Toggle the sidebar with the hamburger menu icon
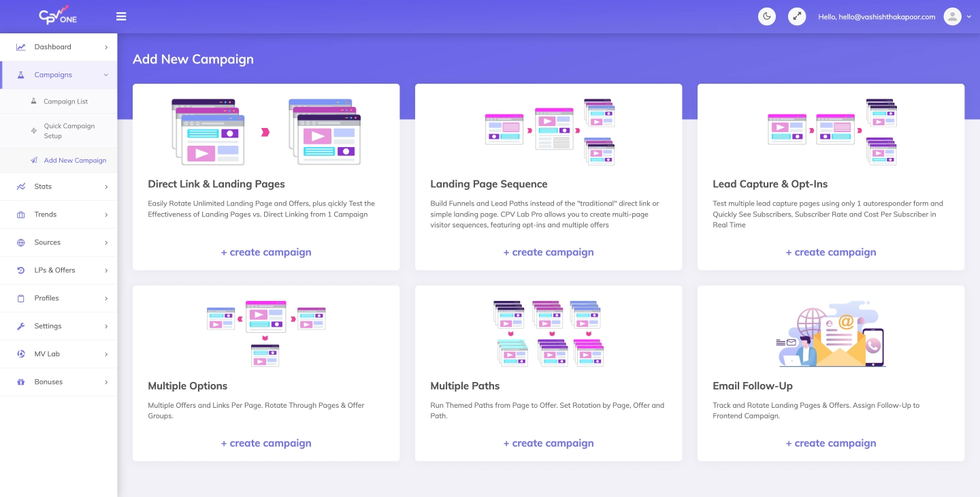Viewport: 980px width, 497px height. click(x=121, y=16)
